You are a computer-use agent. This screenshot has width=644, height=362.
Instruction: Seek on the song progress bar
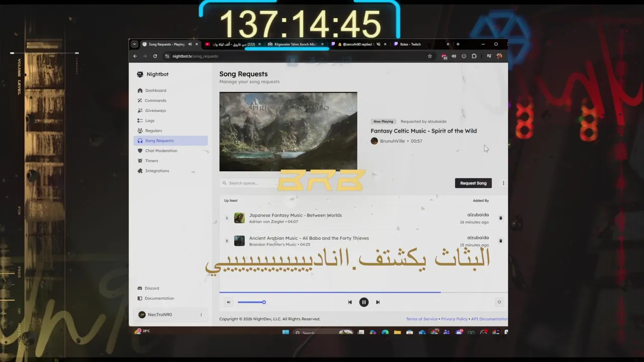363,292
